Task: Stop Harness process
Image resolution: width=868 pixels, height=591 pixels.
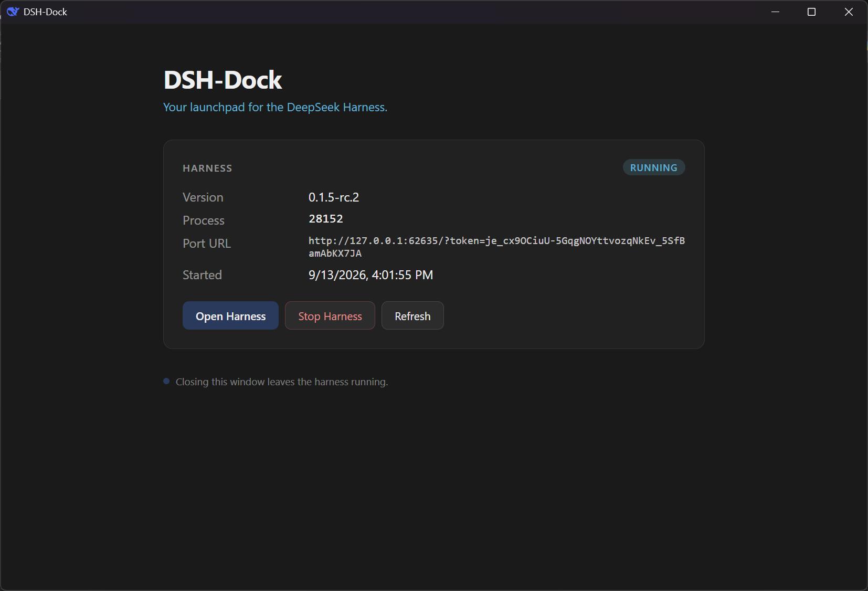Action: [330, 315]
